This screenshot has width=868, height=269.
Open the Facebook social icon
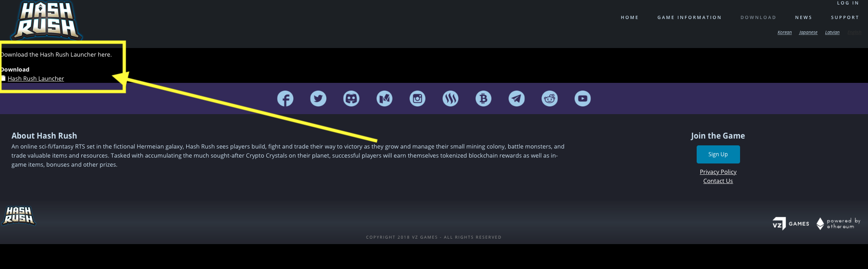click(x=285, y=98)
